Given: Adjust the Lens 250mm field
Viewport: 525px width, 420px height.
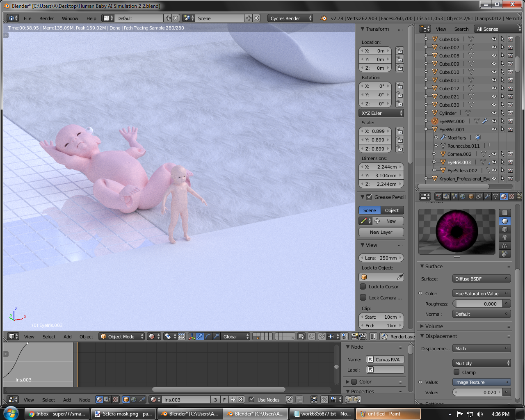Looking at the screenshot, I should [381, 258].
